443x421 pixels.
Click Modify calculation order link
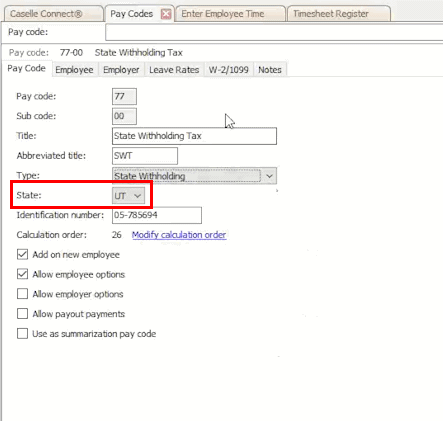[x=179, y=235]
